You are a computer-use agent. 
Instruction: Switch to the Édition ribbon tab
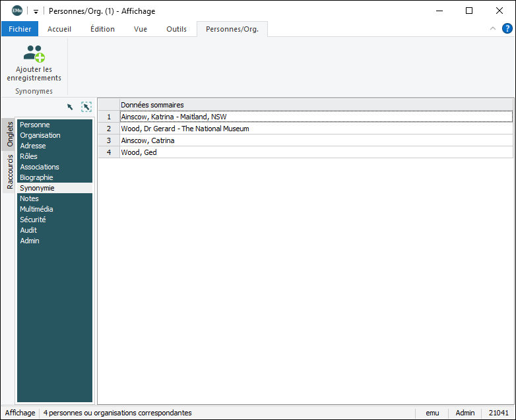(x=102, y=29)
